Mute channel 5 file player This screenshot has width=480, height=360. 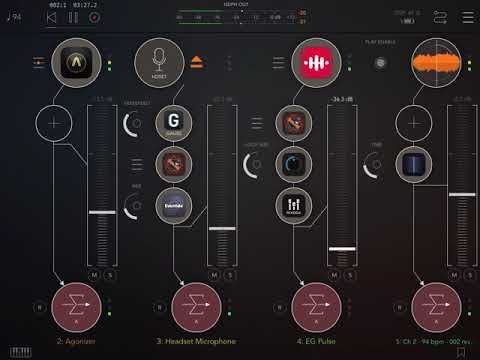pos(455,275)
